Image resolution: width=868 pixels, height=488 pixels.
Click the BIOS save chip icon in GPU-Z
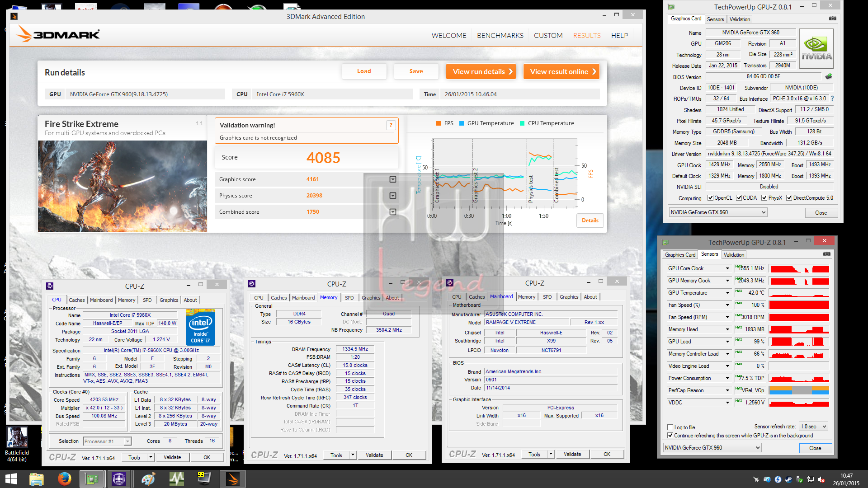pyautogui.click(x=829, y=76)
